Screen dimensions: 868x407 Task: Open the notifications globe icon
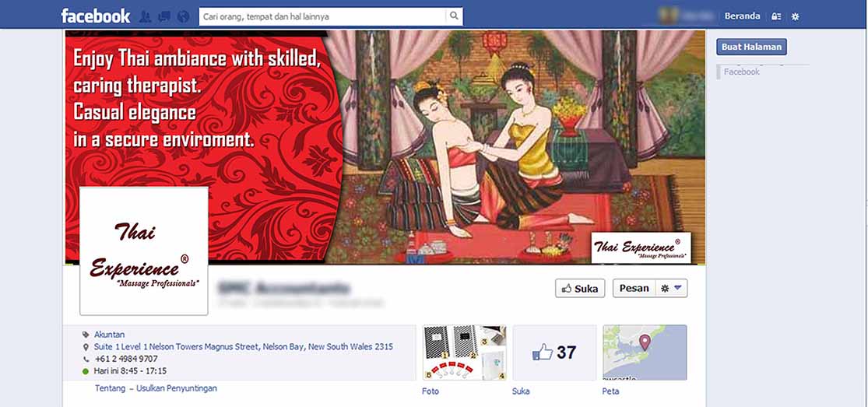click(x=183, y=16)
